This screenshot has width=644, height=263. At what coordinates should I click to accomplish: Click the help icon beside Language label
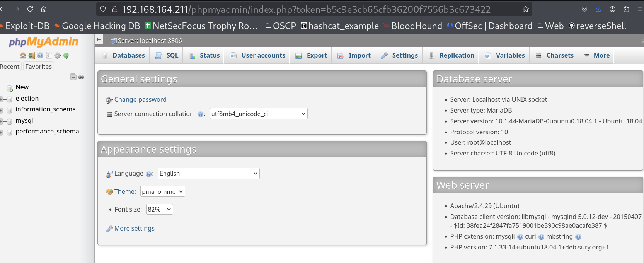148,174
